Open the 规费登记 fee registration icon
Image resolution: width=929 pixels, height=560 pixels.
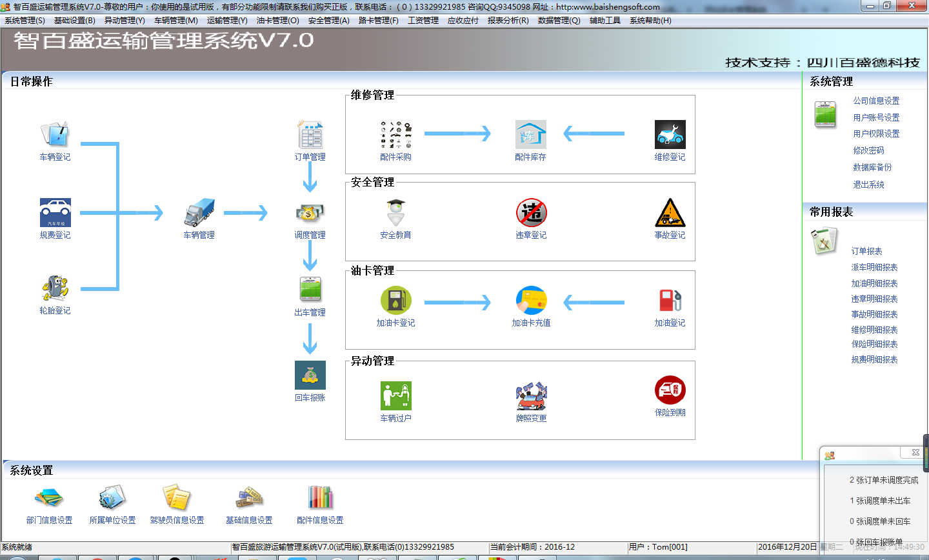click(55, 212)
